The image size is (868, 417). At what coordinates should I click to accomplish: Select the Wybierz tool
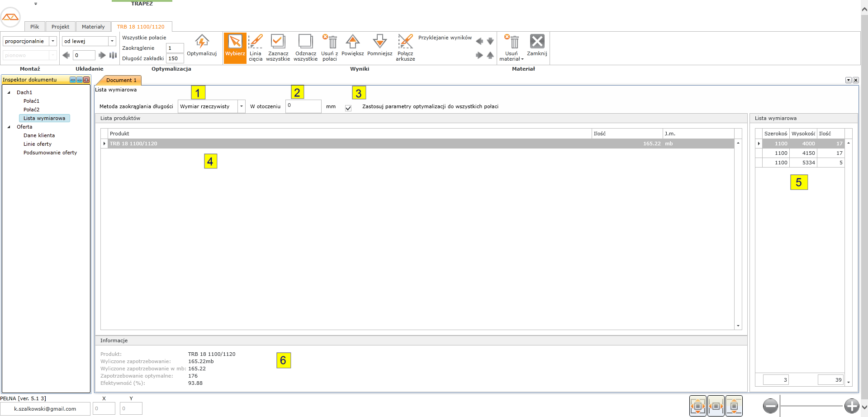pos(235,42)
